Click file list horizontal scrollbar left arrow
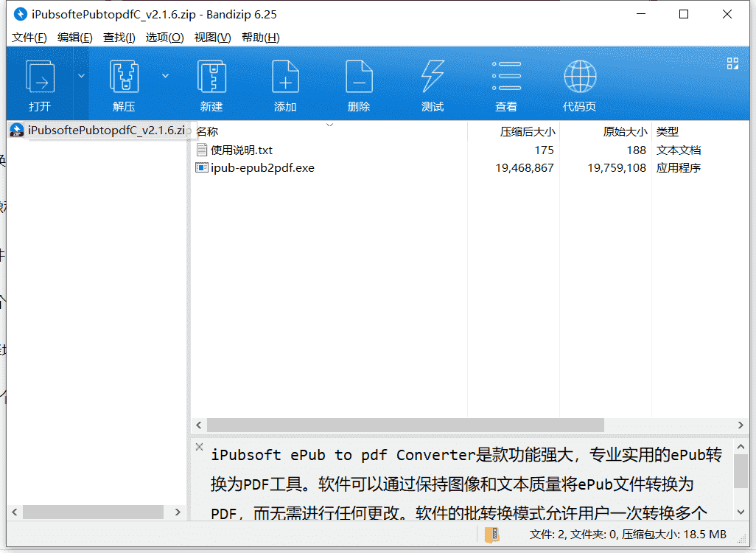 [x=199, y=425]
